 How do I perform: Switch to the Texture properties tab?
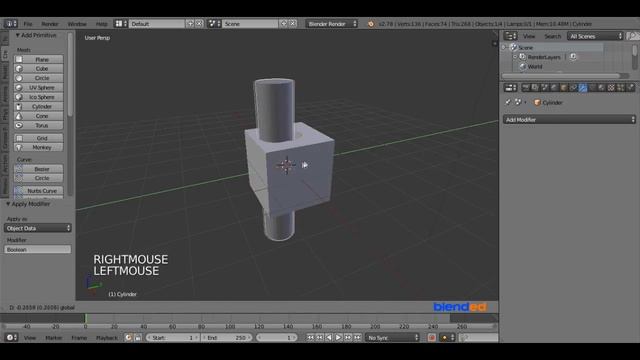pyautogui.click(x=611, y=87)
